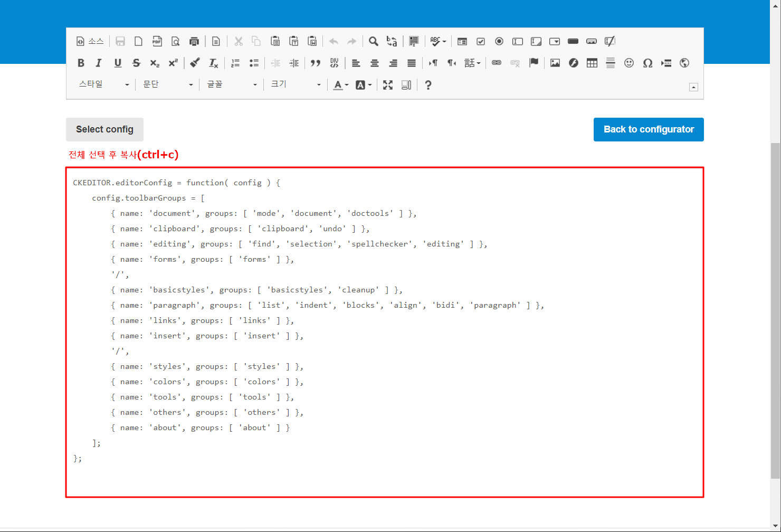
Task: Open the text color picker
Action: coord(341,85)
